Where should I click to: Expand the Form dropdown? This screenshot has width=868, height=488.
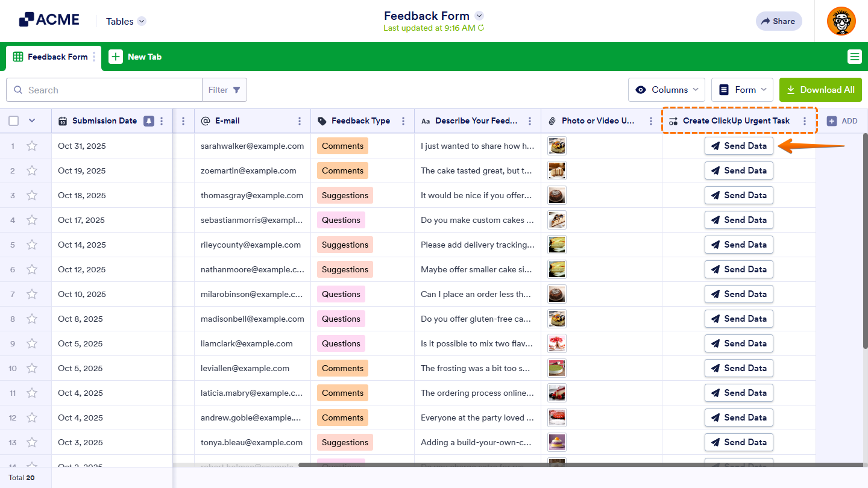point(742,89)
